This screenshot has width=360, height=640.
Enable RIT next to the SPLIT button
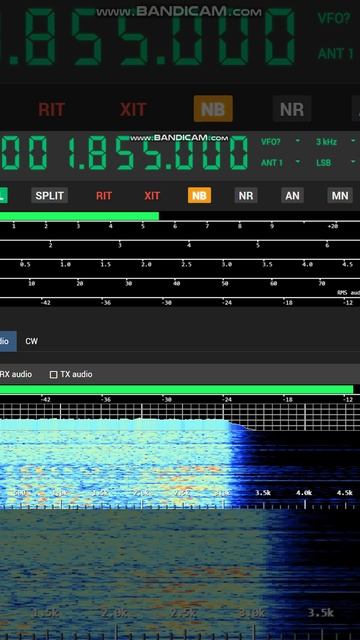tap(104, 196)
